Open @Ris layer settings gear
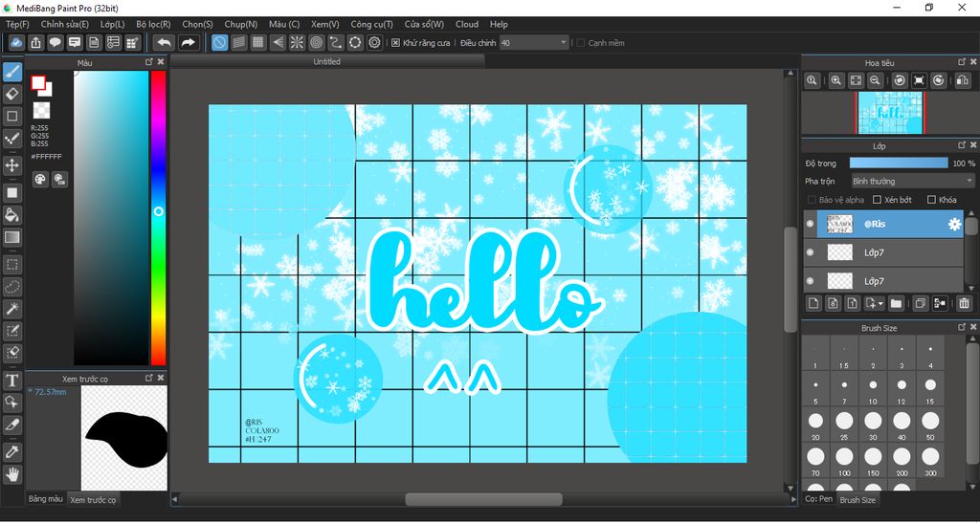This screenshot has height=523, width=980. (x=954, y=224)
